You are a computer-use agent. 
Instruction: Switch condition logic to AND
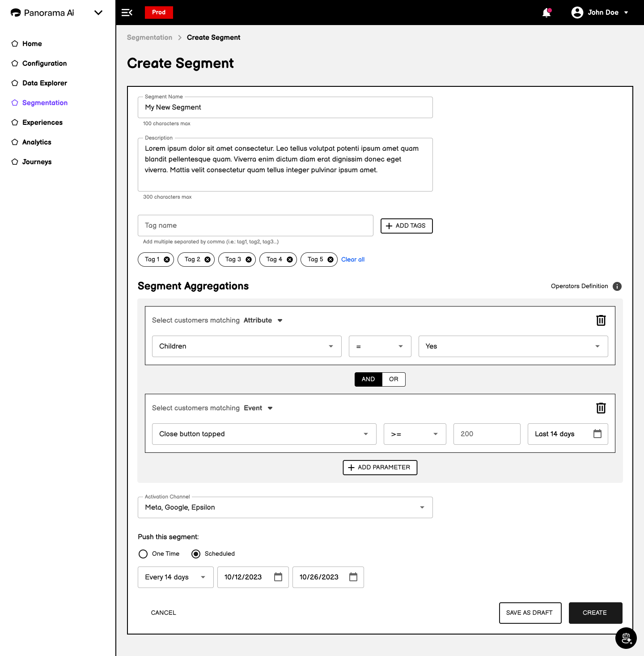(369, 379)
